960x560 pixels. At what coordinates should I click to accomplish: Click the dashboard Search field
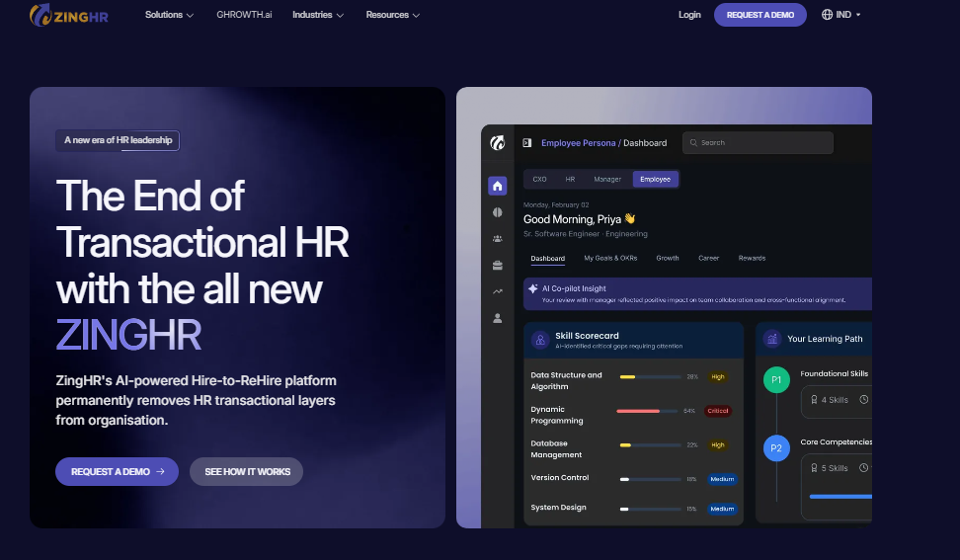tap(758, 142)
